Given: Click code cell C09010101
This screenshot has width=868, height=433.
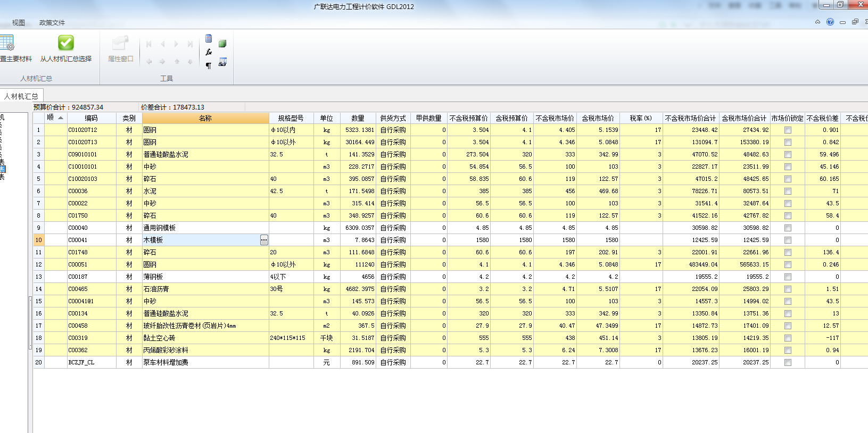Looking at the screenshot, I should point(92,154).
